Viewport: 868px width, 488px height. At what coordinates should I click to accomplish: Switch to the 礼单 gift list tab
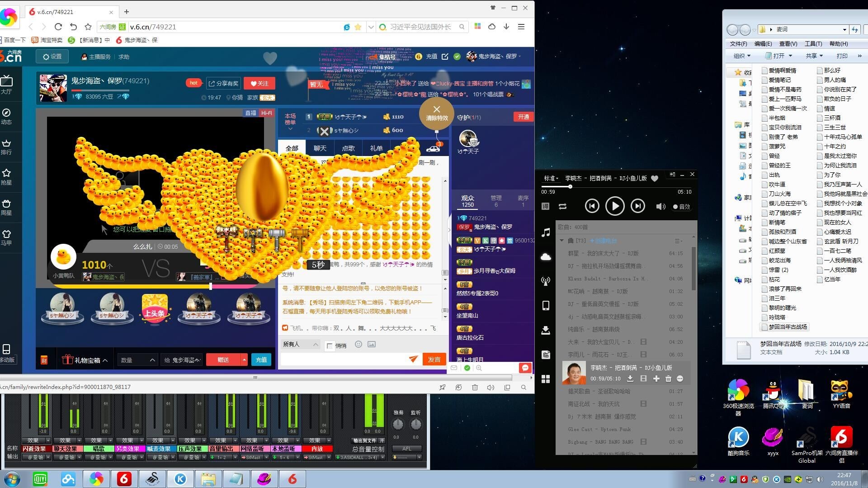(376, 148)
